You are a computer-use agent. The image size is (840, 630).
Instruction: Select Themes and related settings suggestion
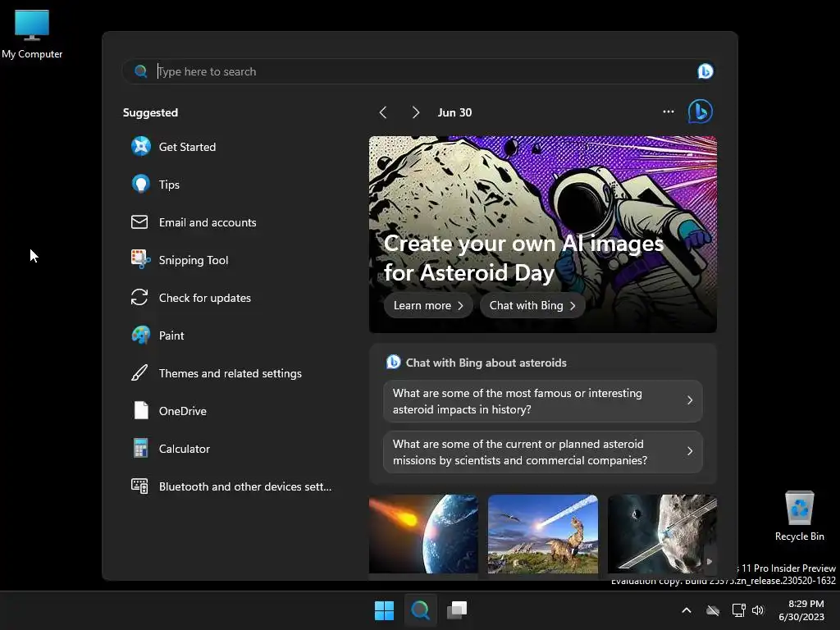pos(233,373)
